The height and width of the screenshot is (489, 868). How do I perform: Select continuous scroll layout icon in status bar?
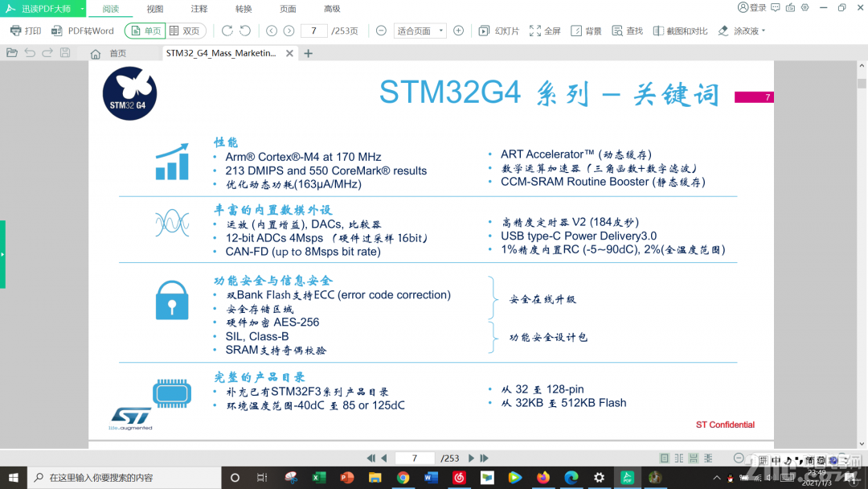(x=693, y=458)
